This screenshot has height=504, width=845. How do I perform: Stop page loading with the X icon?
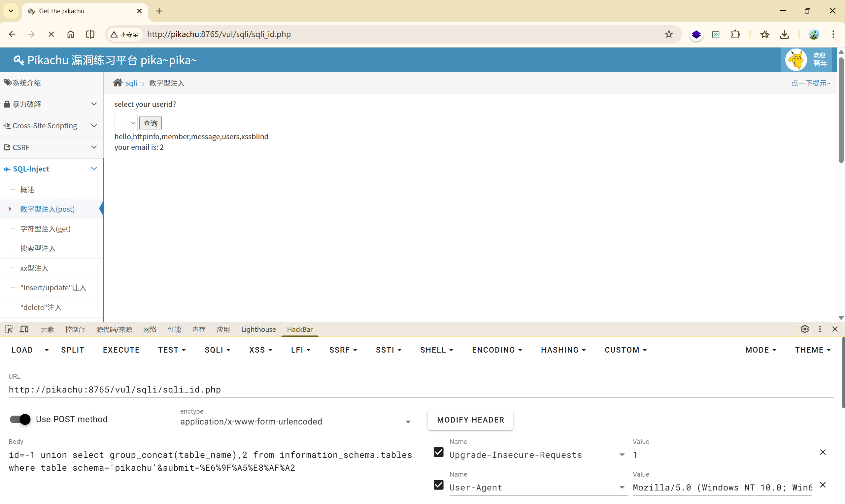tap(51, 34)
